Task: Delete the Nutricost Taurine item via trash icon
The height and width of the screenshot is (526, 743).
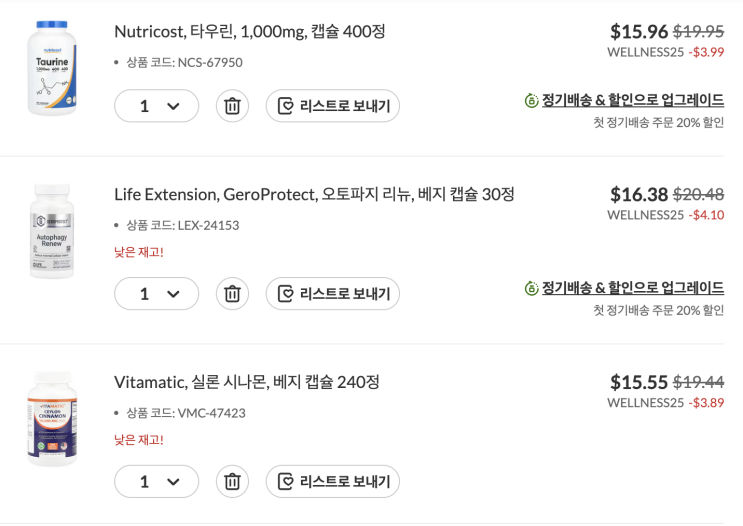Action: pos(232,106)
